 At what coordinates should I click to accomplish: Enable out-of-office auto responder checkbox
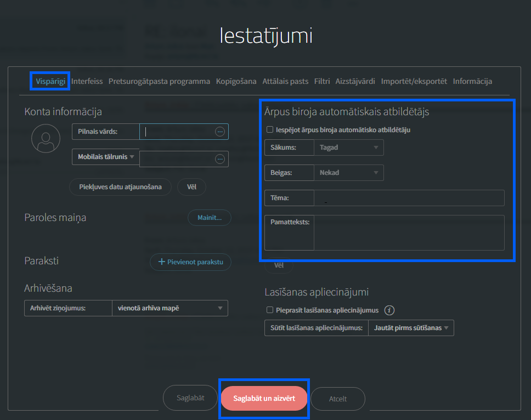pyautogui.click(x=270, y=129)
